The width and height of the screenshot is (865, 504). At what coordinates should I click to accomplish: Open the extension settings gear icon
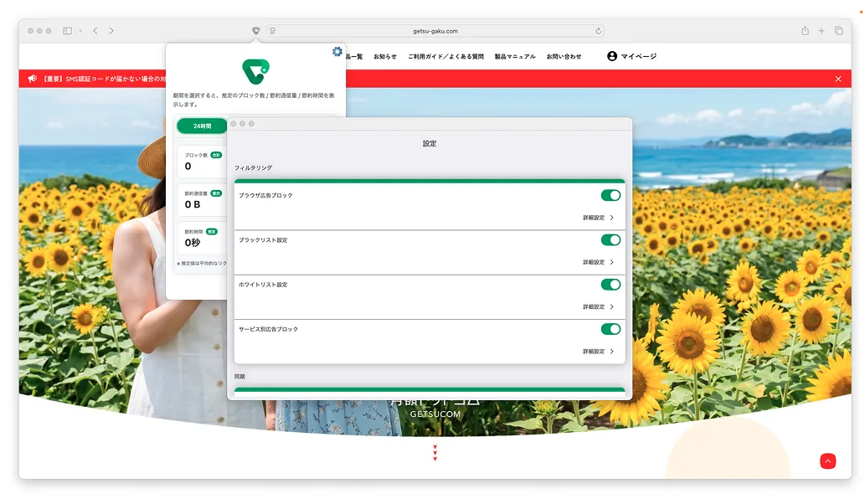(x=337, y=51)
